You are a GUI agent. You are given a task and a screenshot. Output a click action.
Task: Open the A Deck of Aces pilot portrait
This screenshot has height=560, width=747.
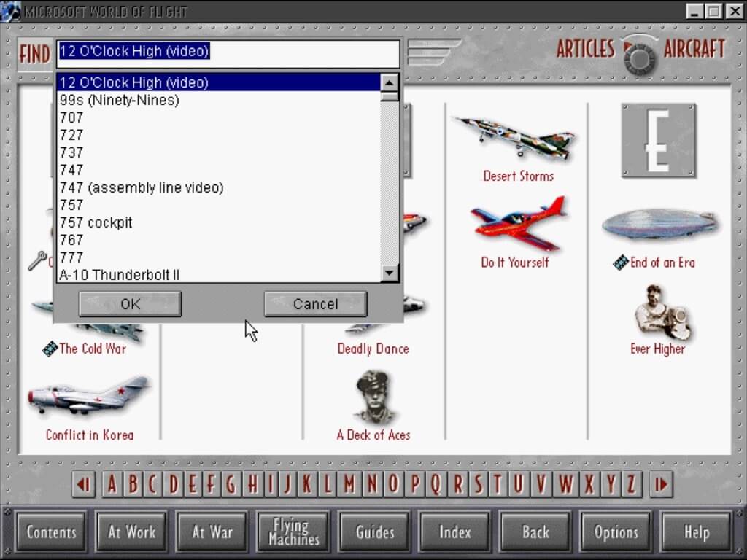[374, 398]
